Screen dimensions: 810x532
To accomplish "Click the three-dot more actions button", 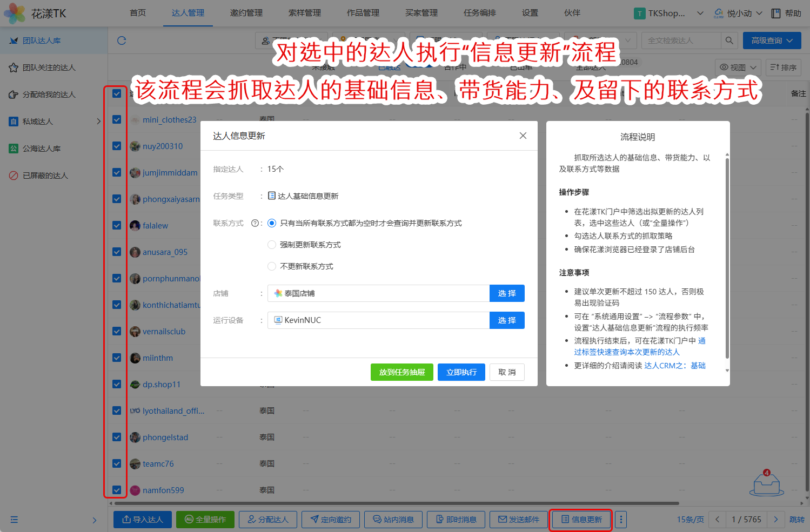I will pyautogui.click(x=621, y=520).
